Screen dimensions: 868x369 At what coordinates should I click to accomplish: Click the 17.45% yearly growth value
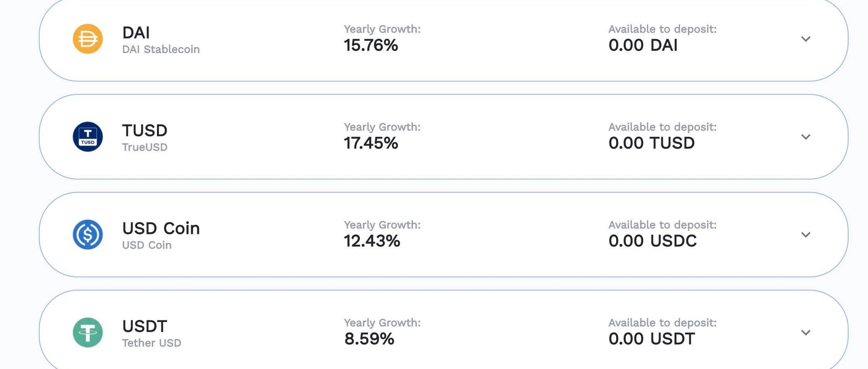click(x=371, y=143)
